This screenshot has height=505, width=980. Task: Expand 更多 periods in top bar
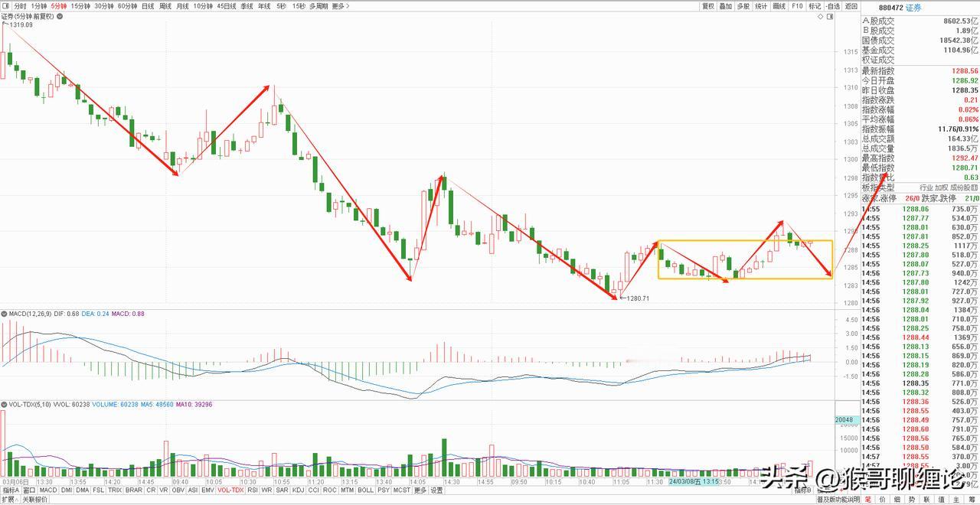tap(341, 6)
